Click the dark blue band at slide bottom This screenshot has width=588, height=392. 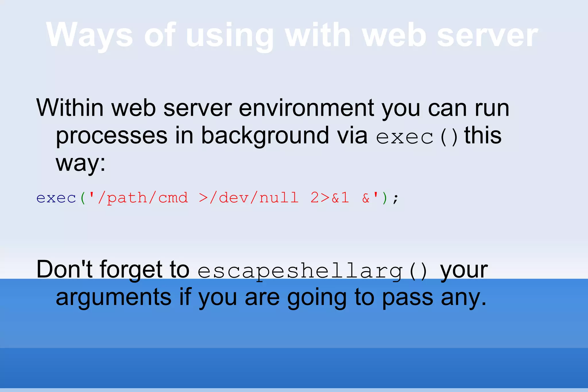click(x=294, y=368)
